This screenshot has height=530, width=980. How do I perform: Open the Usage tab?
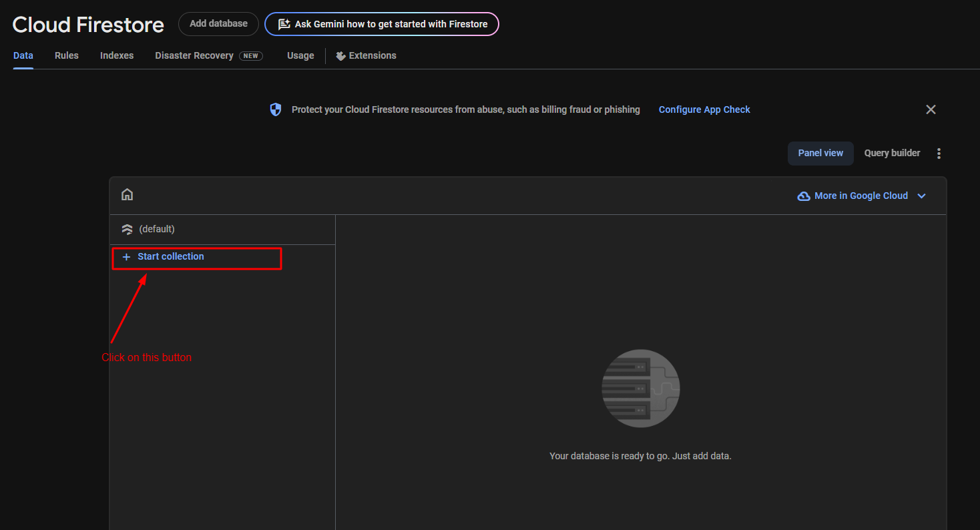coord(300,55)
